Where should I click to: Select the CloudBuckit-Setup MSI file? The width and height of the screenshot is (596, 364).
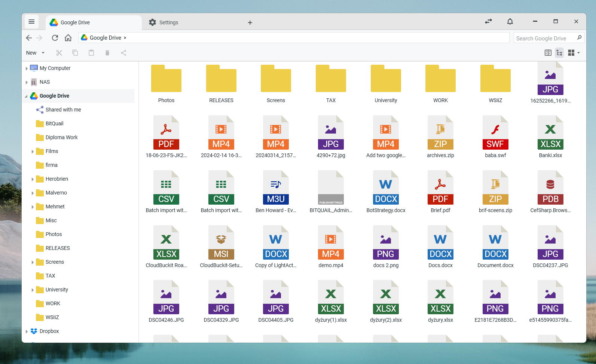[221, 247]
